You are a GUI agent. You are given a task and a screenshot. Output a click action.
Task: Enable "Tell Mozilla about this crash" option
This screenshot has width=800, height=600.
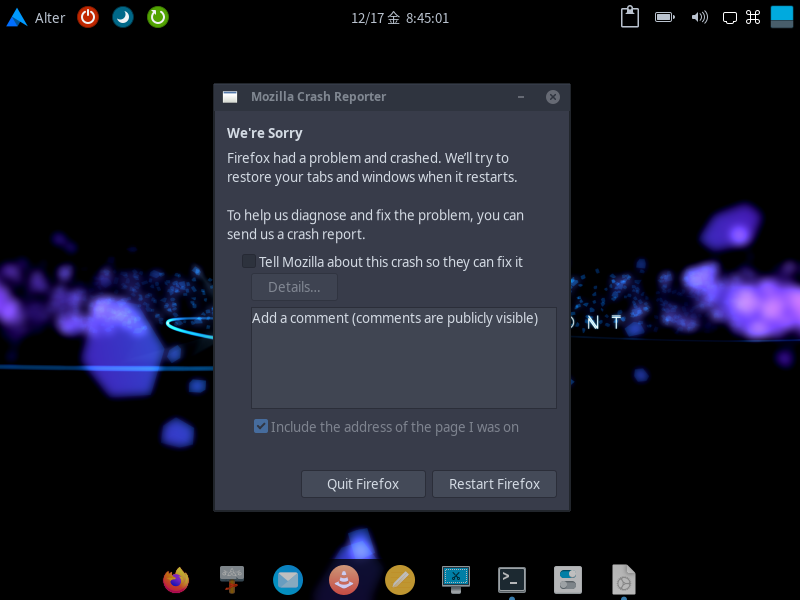[248, 261]
